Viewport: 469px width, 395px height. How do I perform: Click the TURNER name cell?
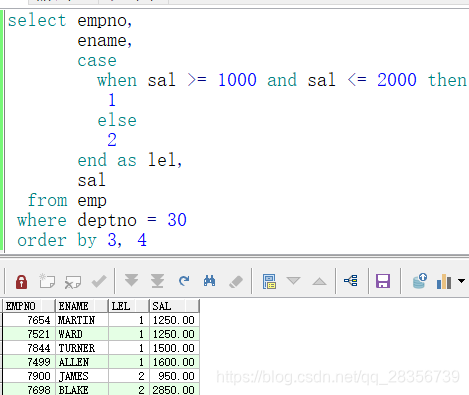click(82, 348)
